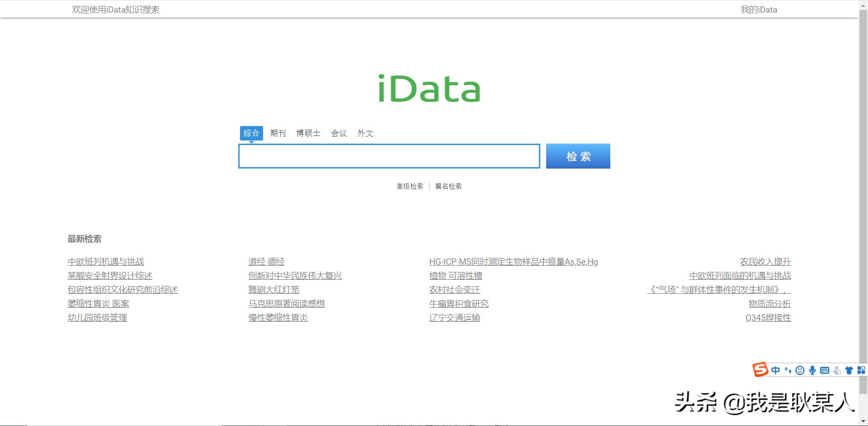Open the Sogou soft keyboard icon
This screenshot has width=868, height=426.
pyautogui.click(x=825, y=370)
